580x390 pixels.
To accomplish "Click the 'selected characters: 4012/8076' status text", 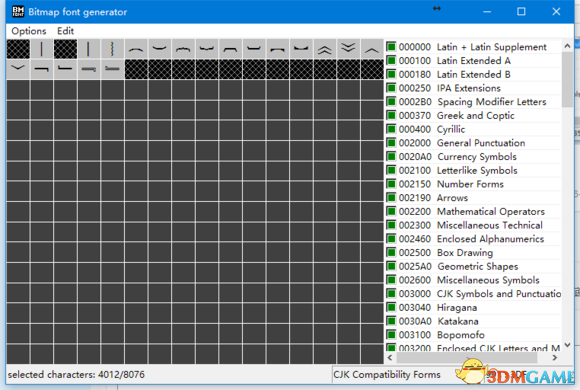I will click(x=76, y=374).
